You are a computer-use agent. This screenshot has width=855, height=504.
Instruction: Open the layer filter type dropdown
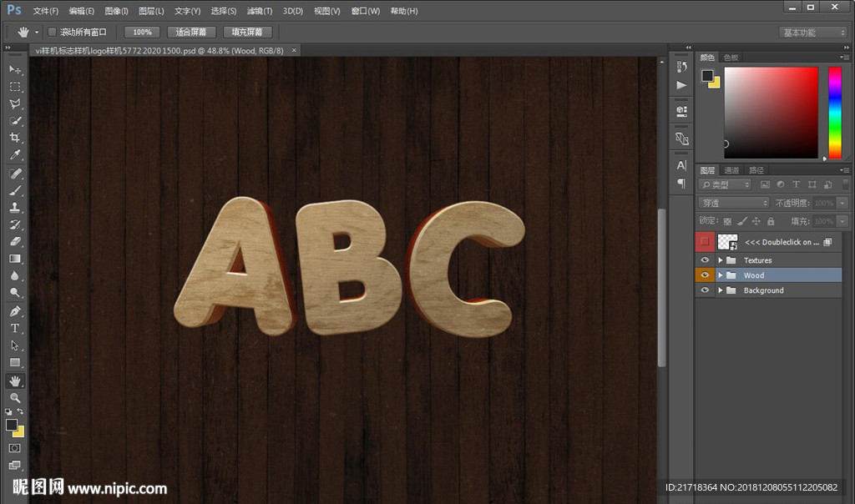point(725,184)
